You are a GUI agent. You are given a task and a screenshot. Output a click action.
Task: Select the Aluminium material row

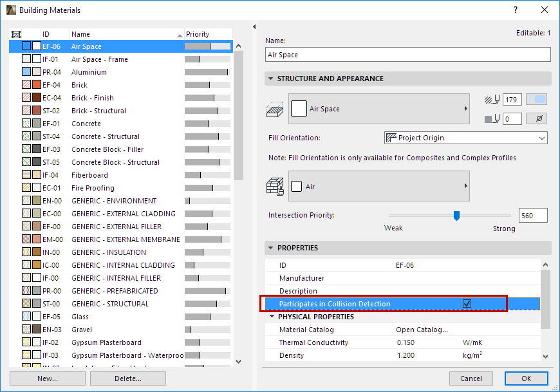(121, 72)
